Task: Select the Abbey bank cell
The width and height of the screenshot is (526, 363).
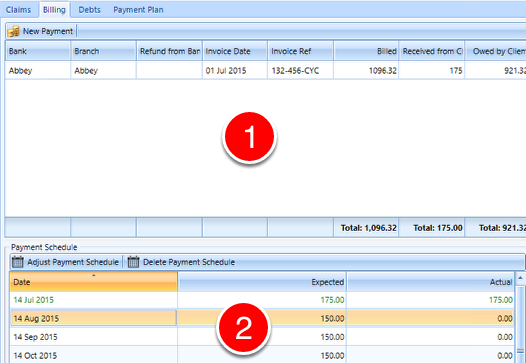Action: click(38, 70)
